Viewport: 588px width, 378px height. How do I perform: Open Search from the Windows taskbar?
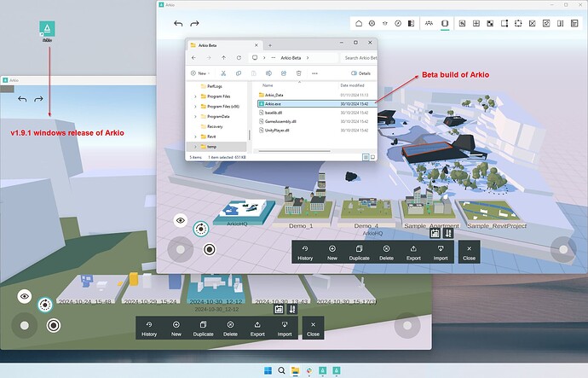click(281, 371)
